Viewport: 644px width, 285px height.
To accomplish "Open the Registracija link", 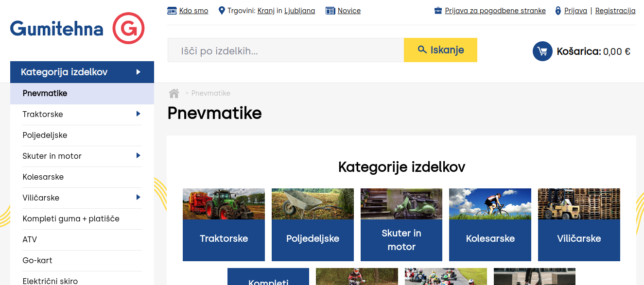I will pos(615,10).
